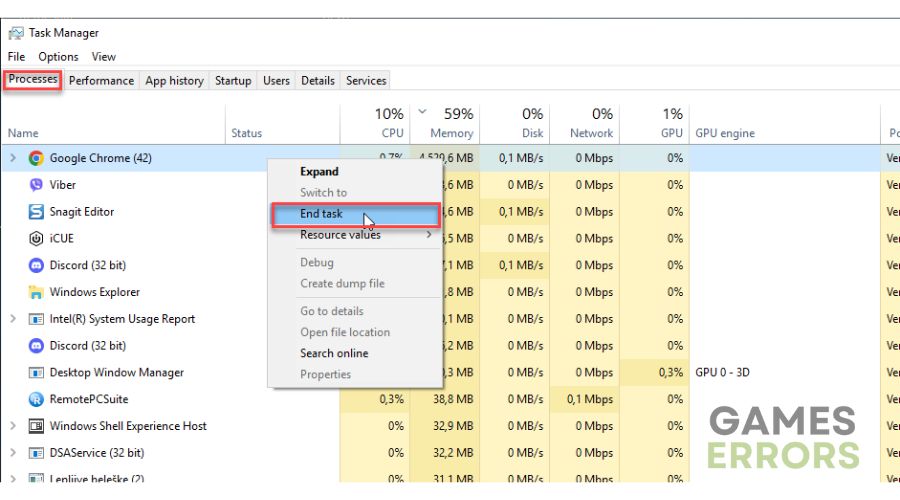
Task: Click the sort arrow above Memory column
Action: click(x=422, y=111)
